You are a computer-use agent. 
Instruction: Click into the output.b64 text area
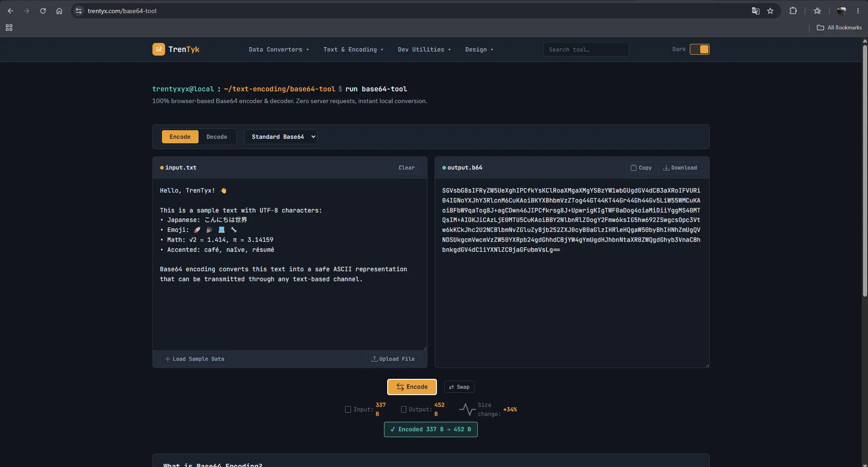point(572,273)
